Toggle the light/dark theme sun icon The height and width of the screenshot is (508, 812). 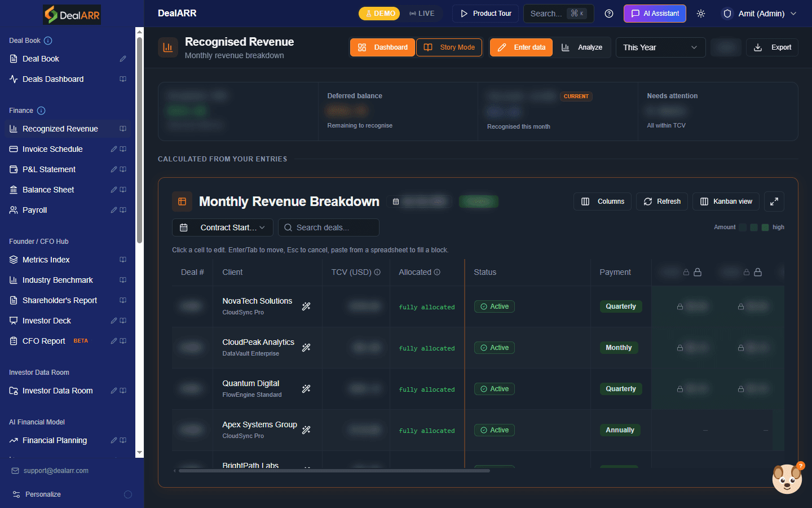coord(701,14)
